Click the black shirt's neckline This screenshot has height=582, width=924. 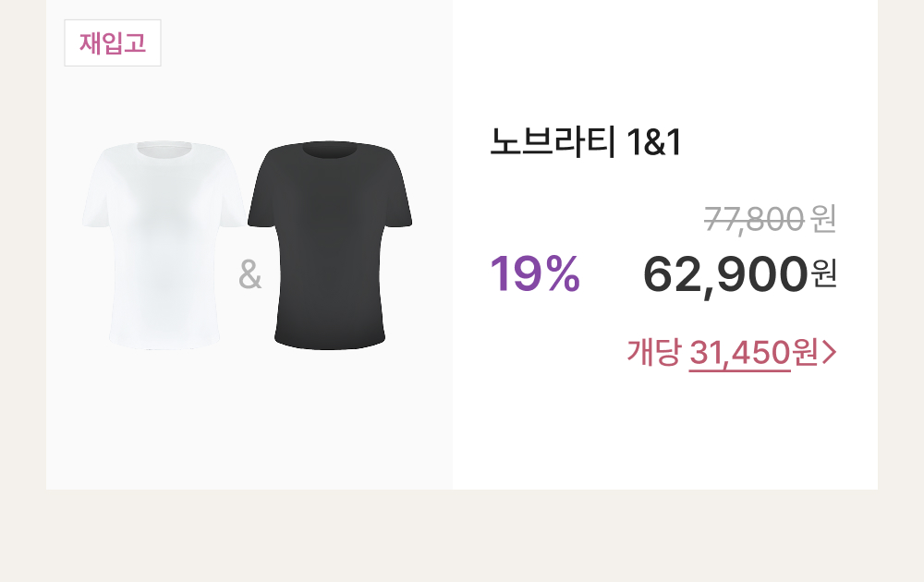(330, 149)
